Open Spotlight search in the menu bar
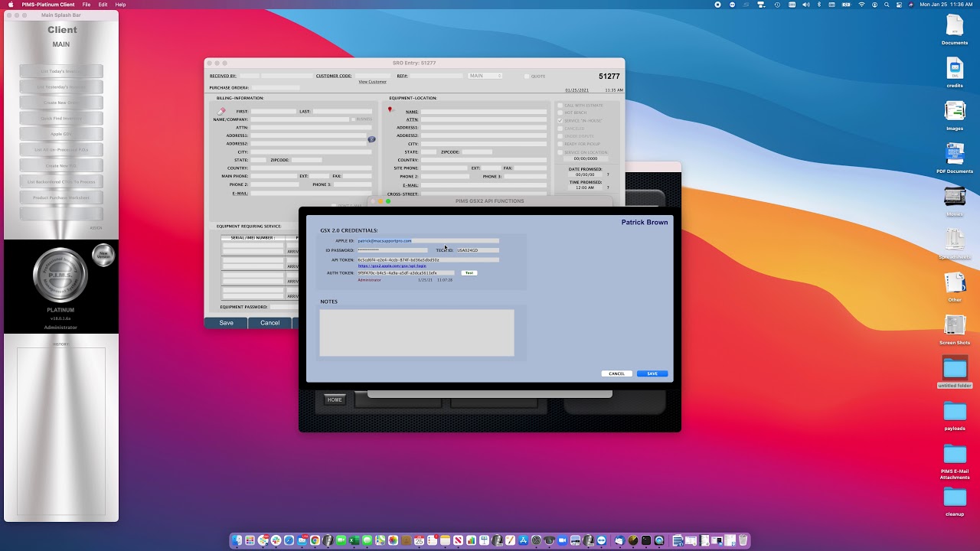The height and width of the screenshot is (551, 980). pyautogui.click(x=888, y=5)
